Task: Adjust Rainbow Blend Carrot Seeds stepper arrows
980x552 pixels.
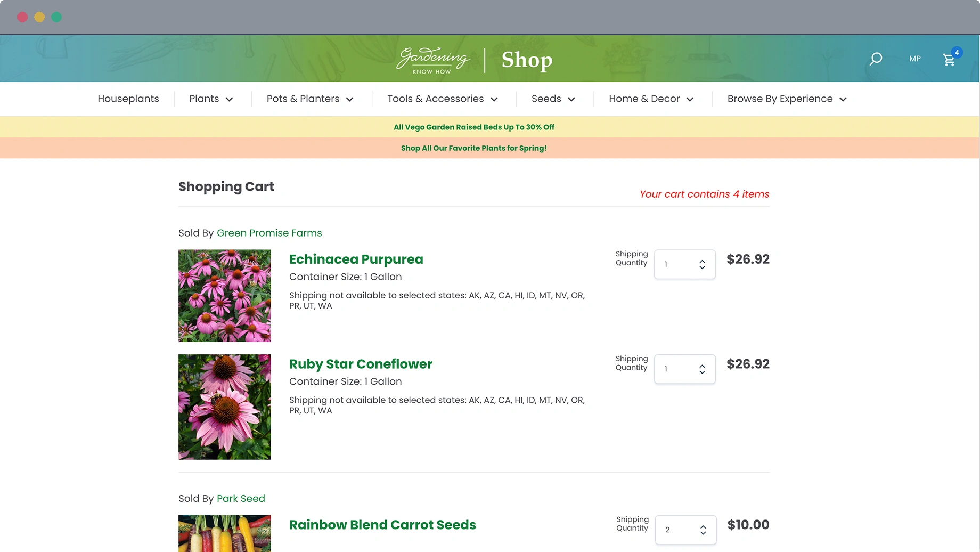Action: [703, 530]
